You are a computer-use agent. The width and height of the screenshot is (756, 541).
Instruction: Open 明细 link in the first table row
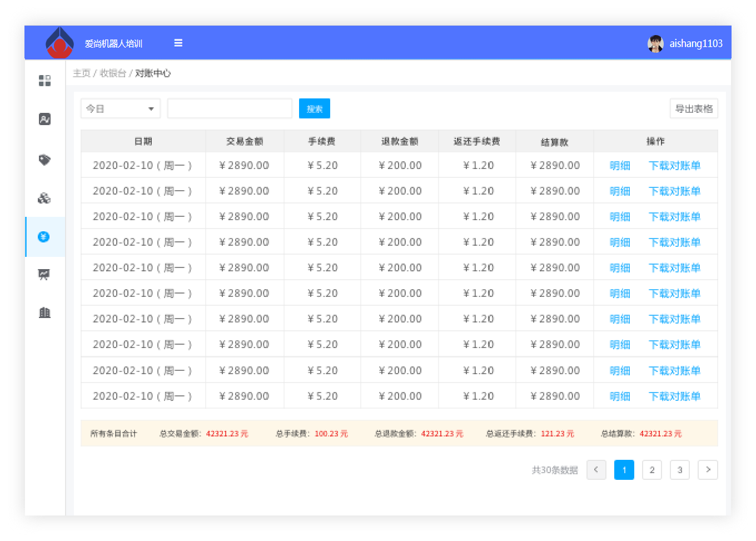click(620, 165)
